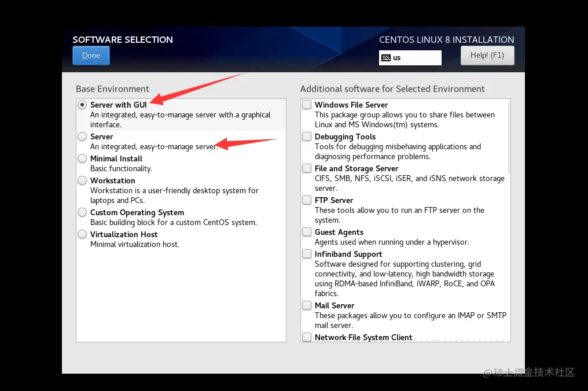
Task: Click the 'Virtualization Host' label
Action: (x=124, y=234)
